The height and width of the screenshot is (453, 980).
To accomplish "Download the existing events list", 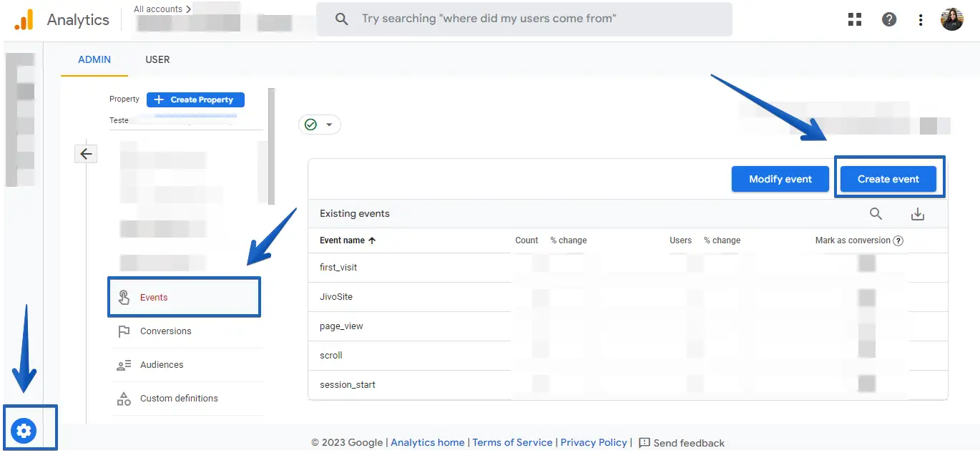I will (x=918, y=214).
